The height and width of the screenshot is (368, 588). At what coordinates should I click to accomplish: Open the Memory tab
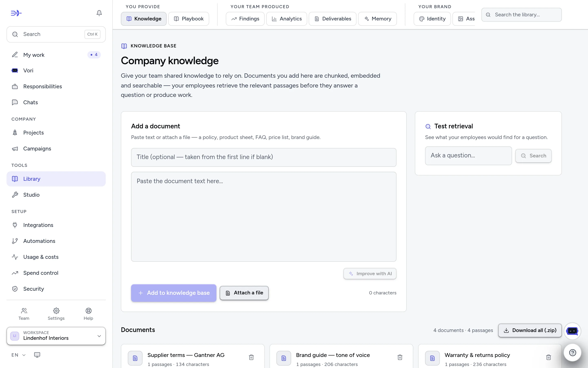point(378,19)
